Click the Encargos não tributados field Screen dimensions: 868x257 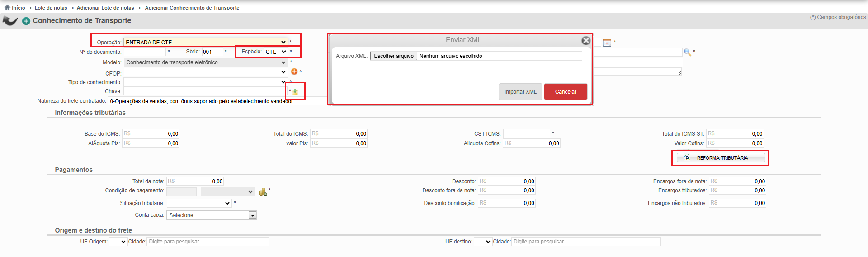737,203
